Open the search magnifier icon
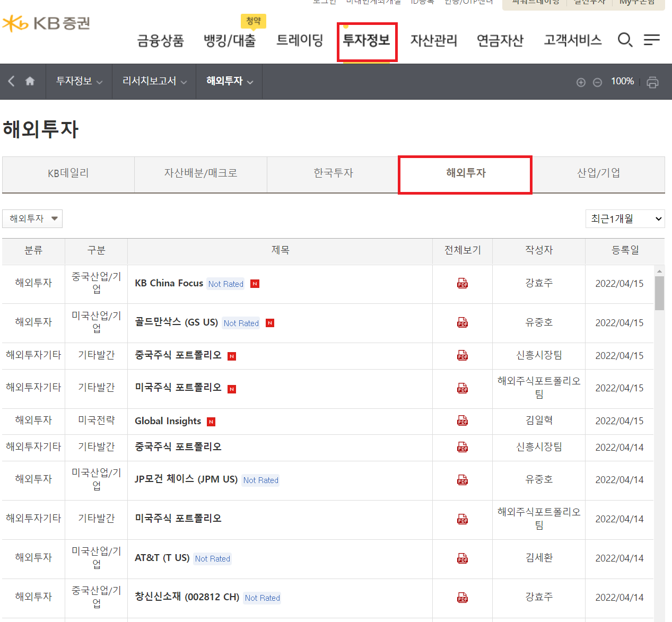672x622 pixels. [x=625, y=40]
